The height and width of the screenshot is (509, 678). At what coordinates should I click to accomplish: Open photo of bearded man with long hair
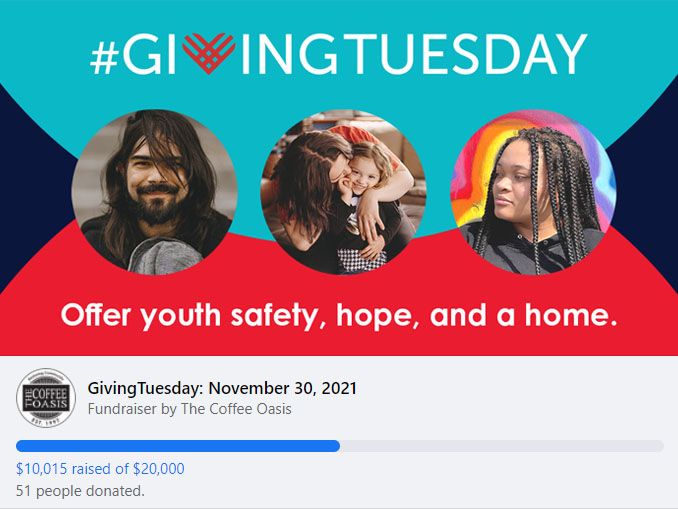click(154, 190)
